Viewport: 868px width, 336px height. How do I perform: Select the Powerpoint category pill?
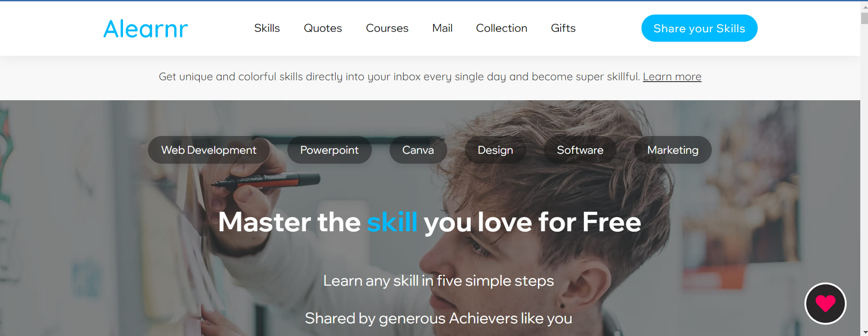click(x=329, y=150)
